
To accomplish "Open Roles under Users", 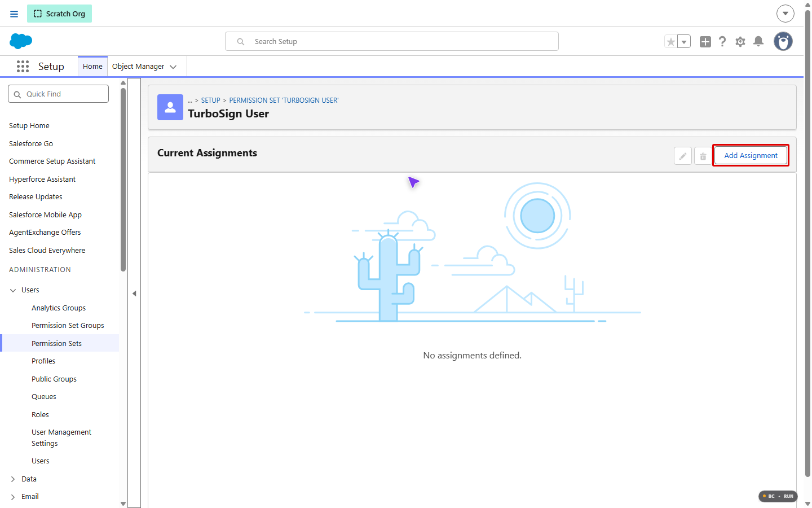I will (x=40, y=415).
